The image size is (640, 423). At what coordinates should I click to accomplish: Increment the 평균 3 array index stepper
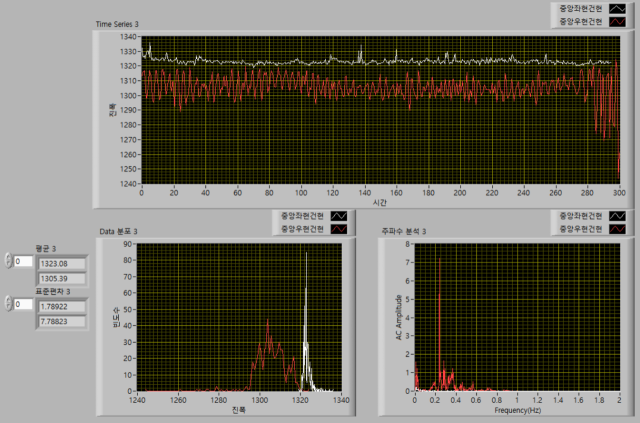click(8, 257)
